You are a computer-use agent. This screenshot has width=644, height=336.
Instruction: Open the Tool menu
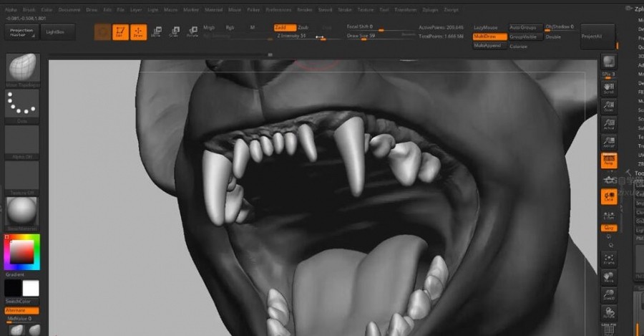(x=384, y=10)
